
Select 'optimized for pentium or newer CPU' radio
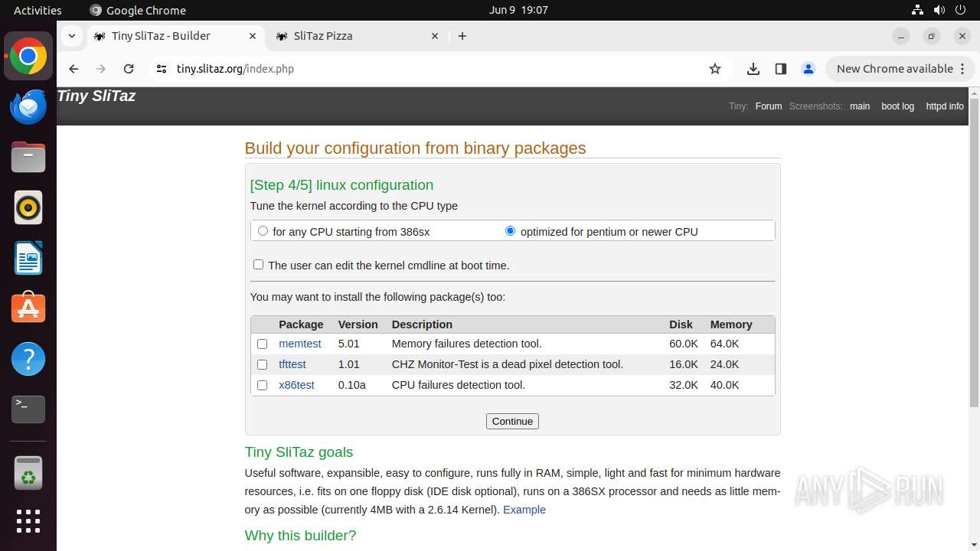[510, 231]
